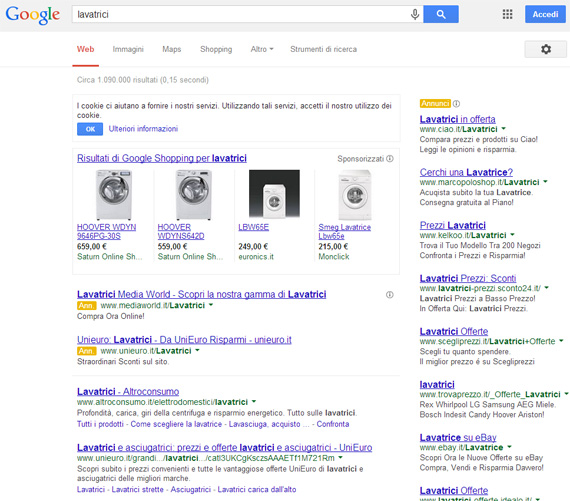
Task: Expand dropdown arrow after mediaworld.it URL
Action: coord(211,305)
